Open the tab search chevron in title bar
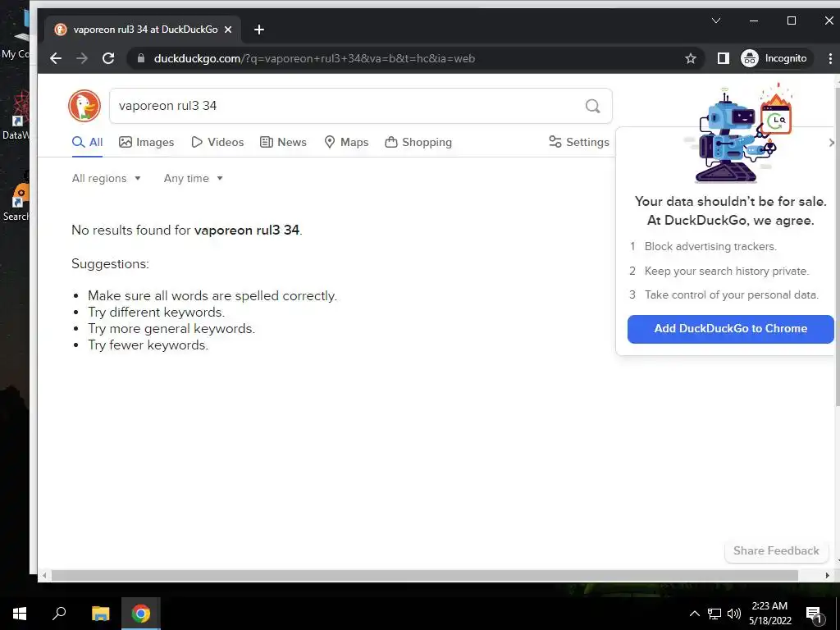The height and width of the screenshot is (630, 840). click(715, 21)
